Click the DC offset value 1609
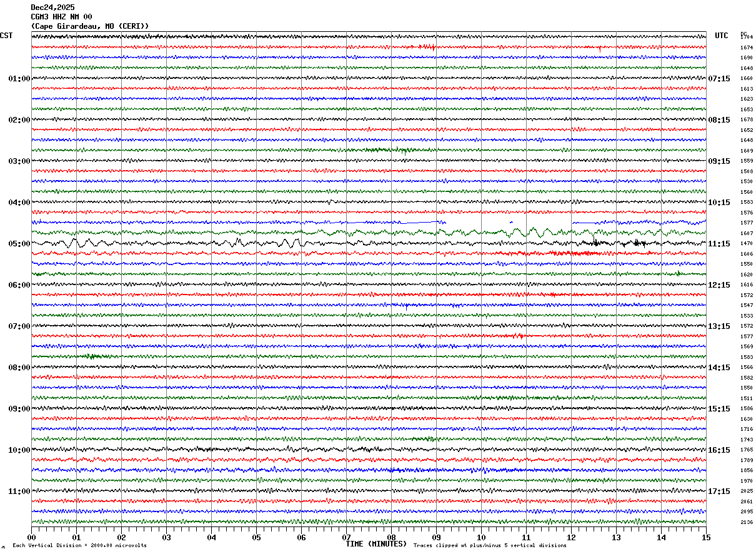The width and height of the screenshot is (756, 554). click(x=747, y=151)
